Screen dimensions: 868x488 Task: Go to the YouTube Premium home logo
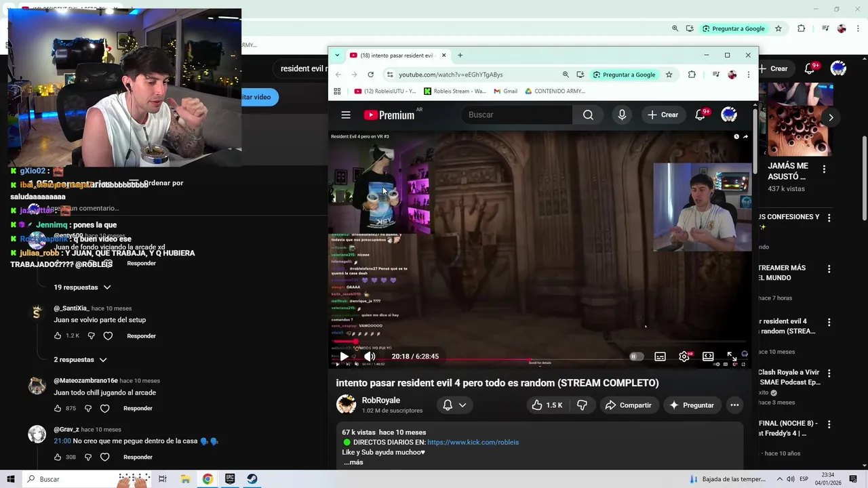[389, 115]
